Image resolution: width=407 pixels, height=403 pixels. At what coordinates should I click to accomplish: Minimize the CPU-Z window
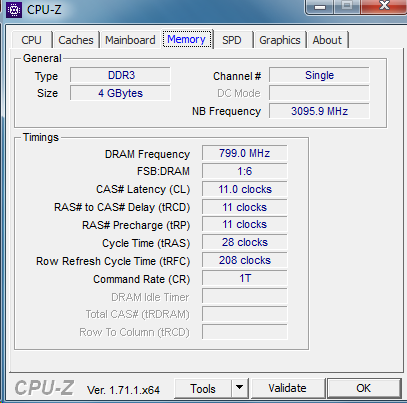320,6
